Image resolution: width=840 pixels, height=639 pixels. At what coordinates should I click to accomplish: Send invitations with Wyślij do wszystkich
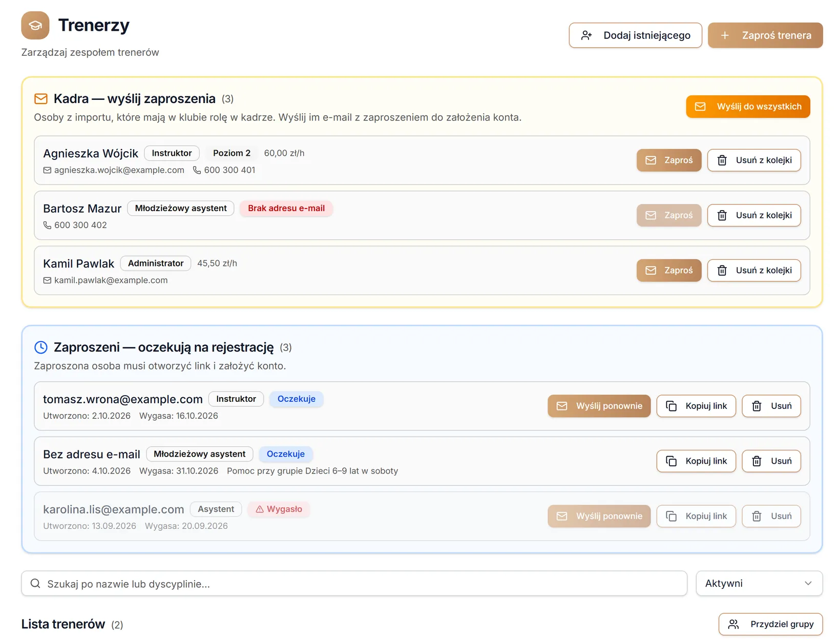[748, 107]
